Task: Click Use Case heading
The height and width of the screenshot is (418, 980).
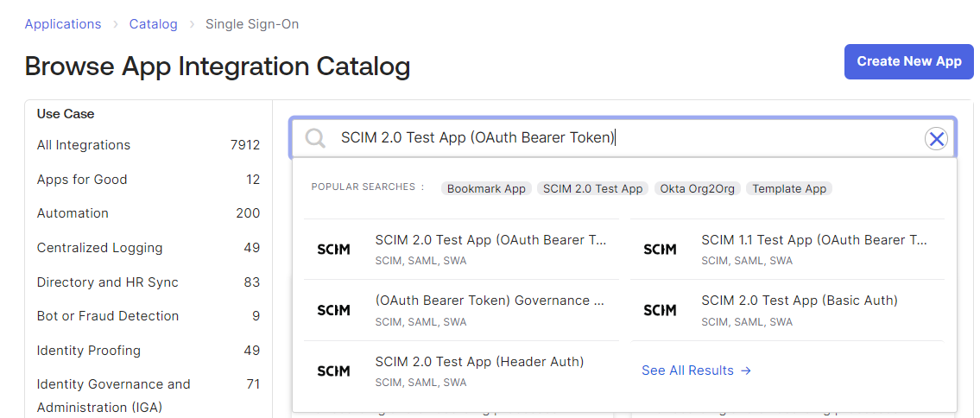Action: [x=66, y=114]
